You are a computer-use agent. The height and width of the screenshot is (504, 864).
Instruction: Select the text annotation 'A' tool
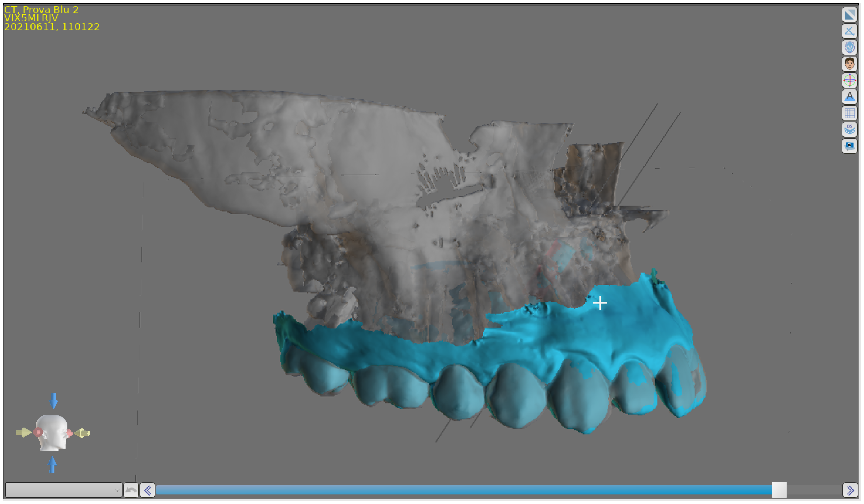click(849, 97)
